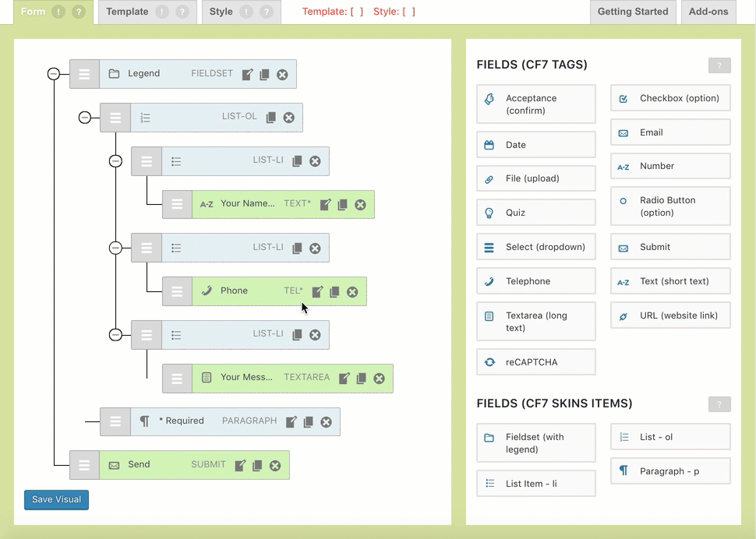The image size is (756, 539).
Task: Open help for CF7 Tags fields
Action: (x=719, y=65)
